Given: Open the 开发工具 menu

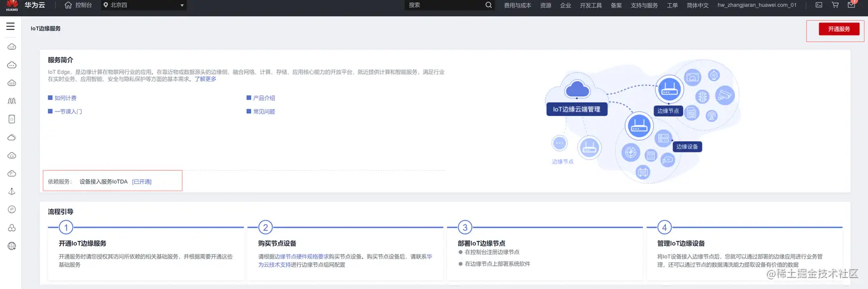Looking at the screenshot, I should [x=591, y=5].
